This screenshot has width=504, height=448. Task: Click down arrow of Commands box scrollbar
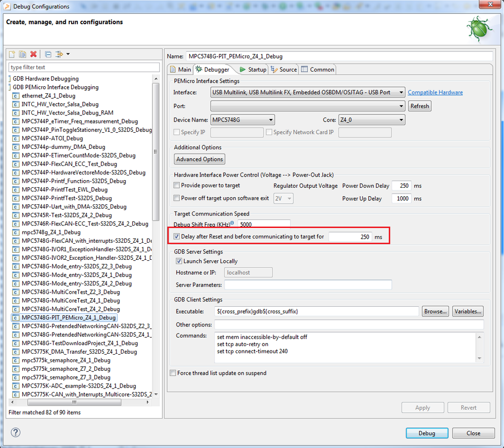pos(480,358)
